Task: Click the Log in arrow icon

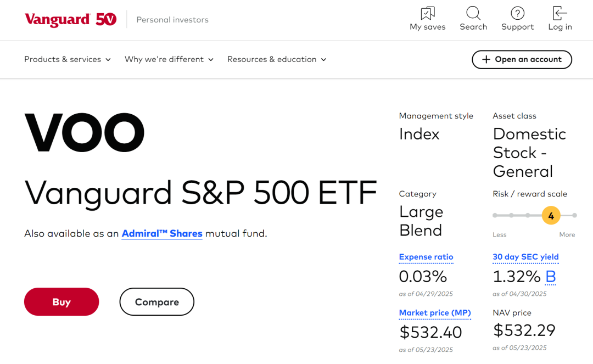Action: 560,13
